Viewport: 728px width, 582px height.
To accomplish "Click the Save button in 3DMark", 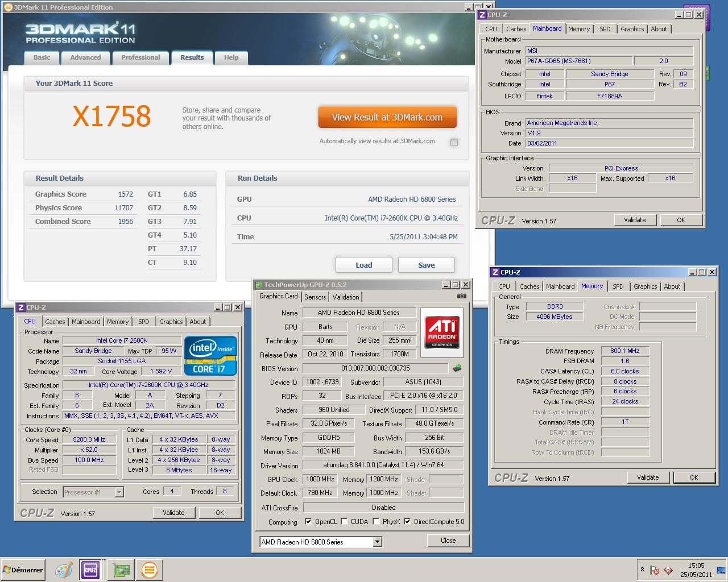I will (x=427, y=265).
